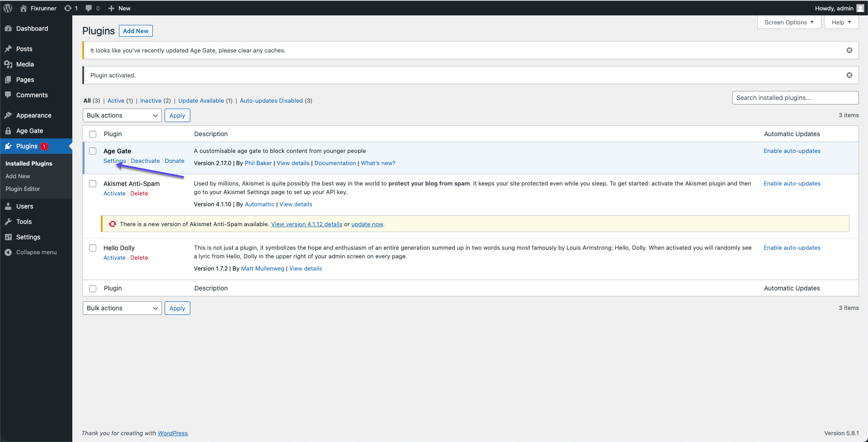Open the comments bubble icon in admin bar
Viewport: 868px width, 442px height.
(89, 8)
